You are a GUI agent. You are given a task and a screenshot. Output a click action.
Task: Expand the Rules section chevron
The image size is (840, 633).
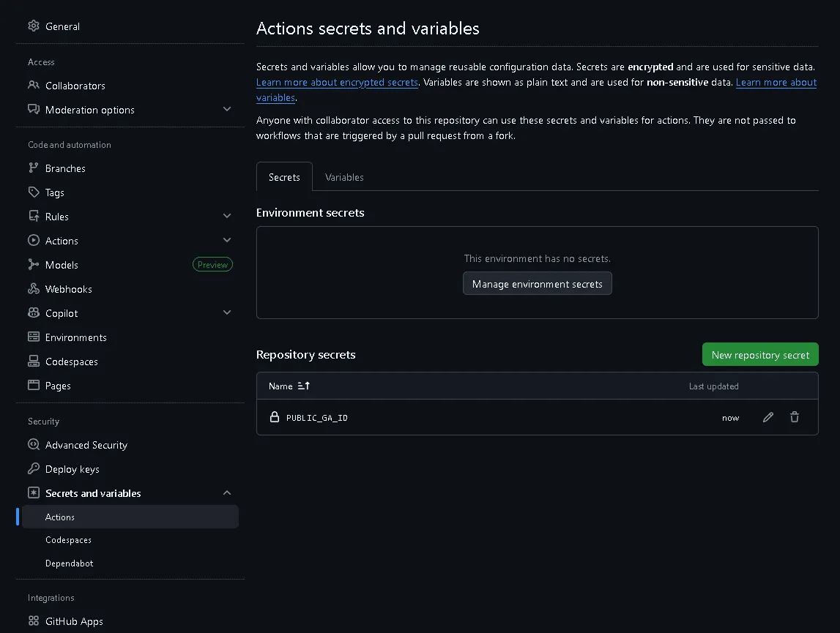[227, 217]
